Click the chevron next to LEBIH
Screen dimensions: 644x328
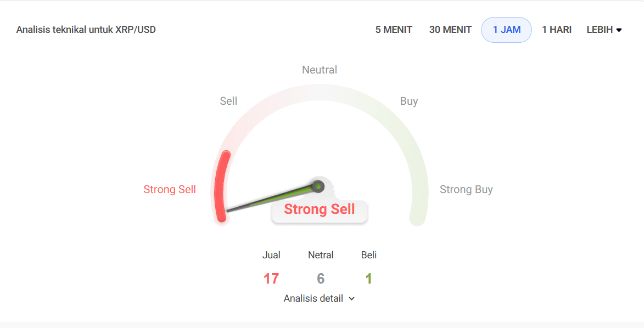(x=619, y=30)
